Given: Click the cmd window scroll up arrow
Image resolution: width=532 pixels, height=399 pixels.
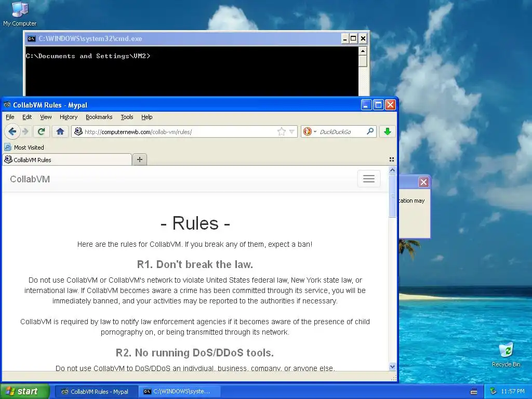Looking at the screenshot, I should 363,51.
